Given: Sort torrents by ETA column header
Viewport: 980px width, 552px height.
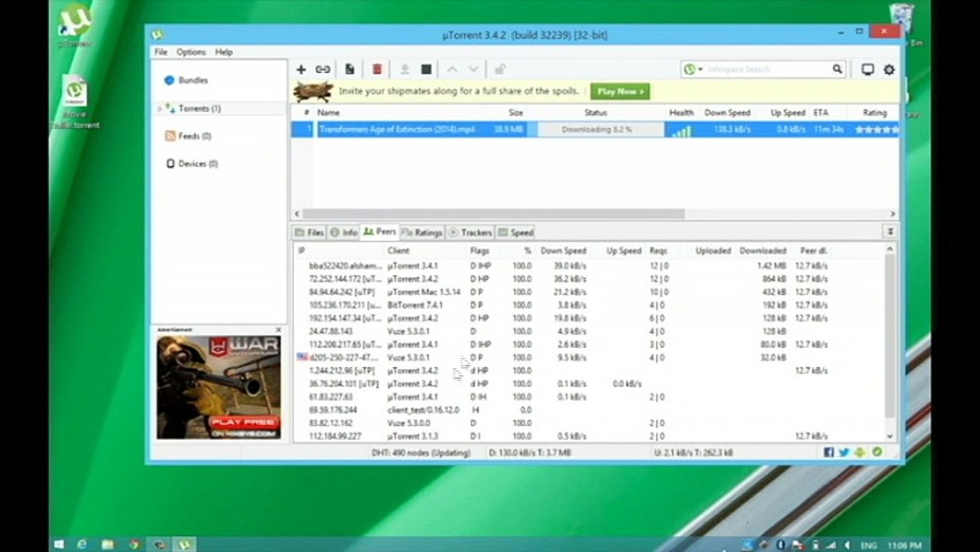Looking at the screenshot, I should (x=821, y=113).
